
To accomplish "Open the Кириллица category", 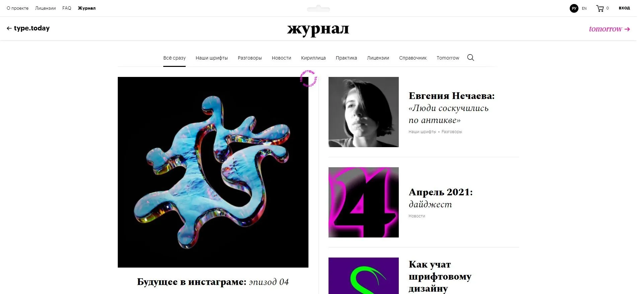I will pos(313,58).
